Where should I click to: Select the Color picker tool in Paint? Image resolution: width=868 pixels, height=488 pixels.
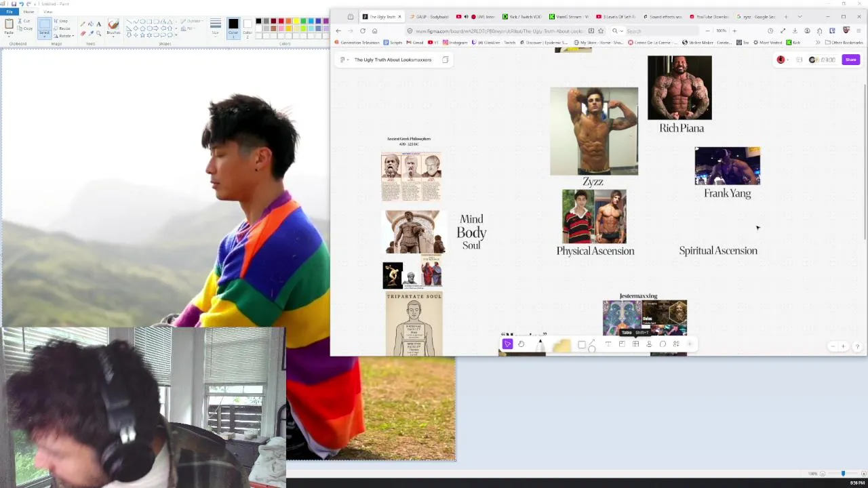91,33
